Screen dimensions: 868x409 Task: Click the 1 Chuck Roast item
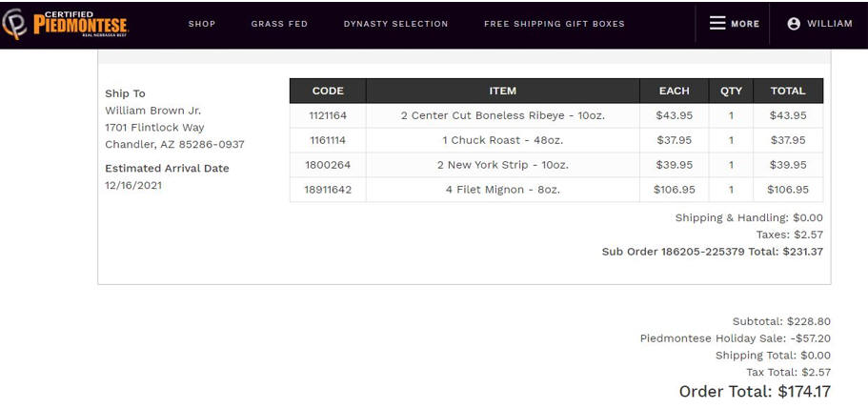[503, 140]
